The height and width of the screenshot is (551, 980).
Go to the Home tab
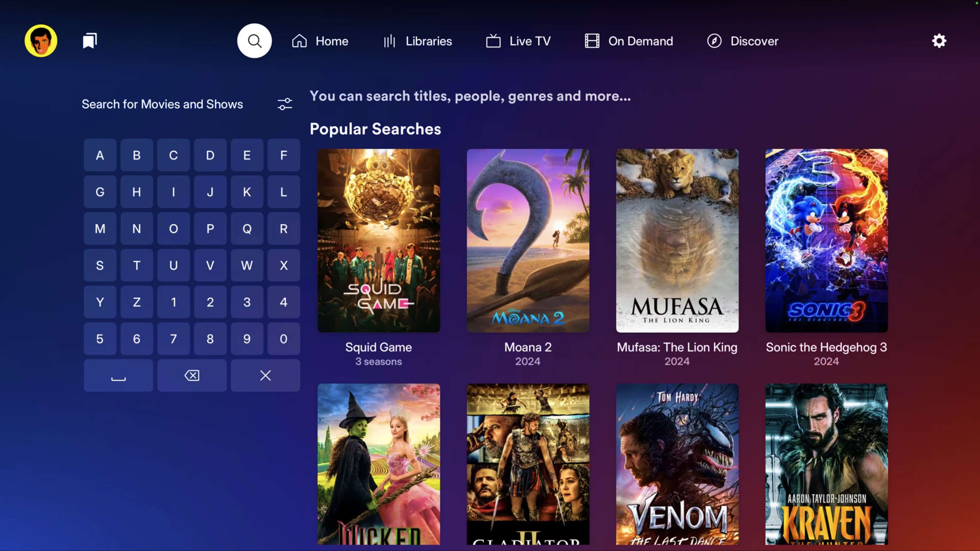tap(320, 41)
